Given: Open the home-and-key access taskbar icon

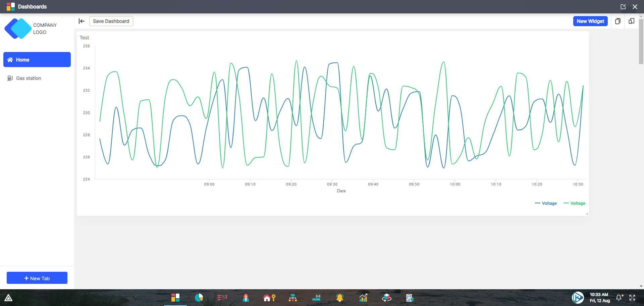Looking at the screenshot, I should pos(269,298).
